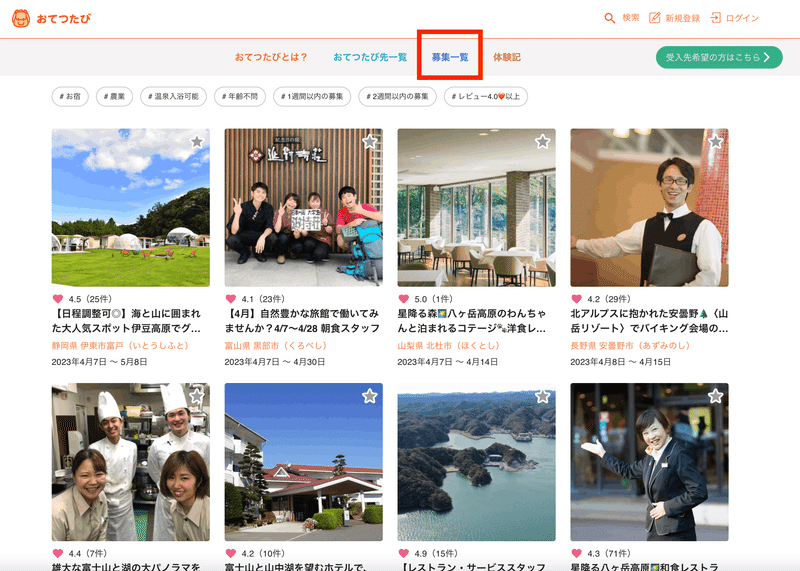The height and width of the screenshot is (571, 800).
Task: Open the chefs in kitchen photo
Action: pos(131,462)
